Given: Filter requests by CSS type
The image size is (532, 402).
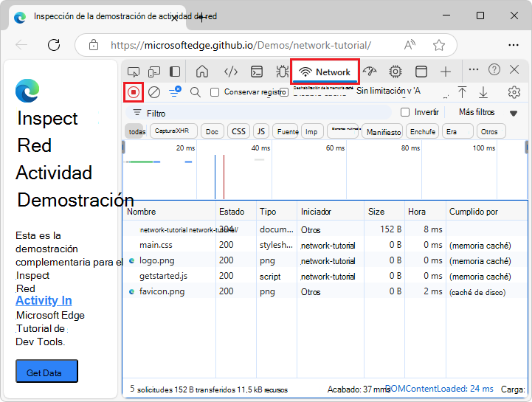Looking at the screenshot, I should point(238,131).
